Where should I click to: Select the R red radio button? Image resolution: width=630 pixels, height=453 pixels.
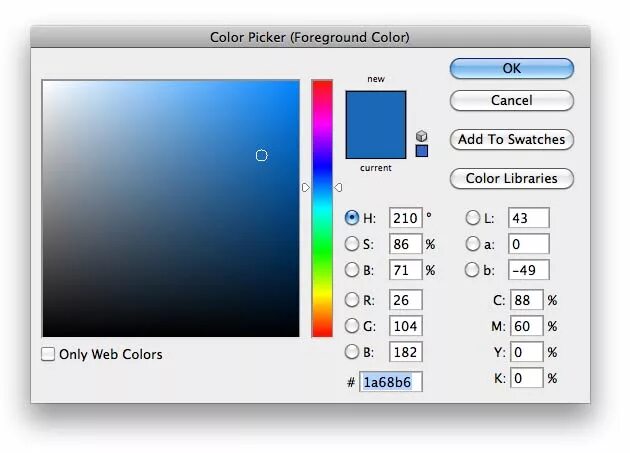tap(352, 299)
